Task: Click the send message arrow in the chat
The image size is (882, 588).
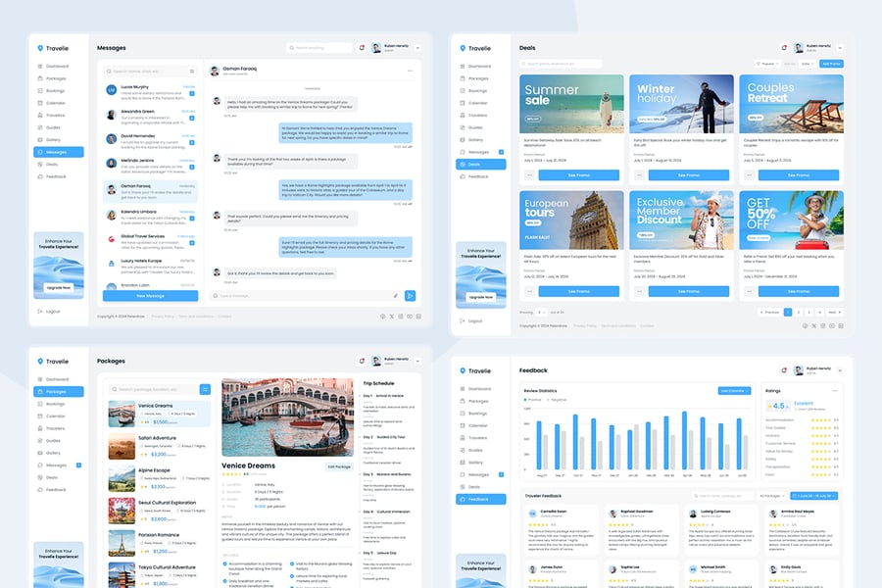Action: tap(410, 295)
